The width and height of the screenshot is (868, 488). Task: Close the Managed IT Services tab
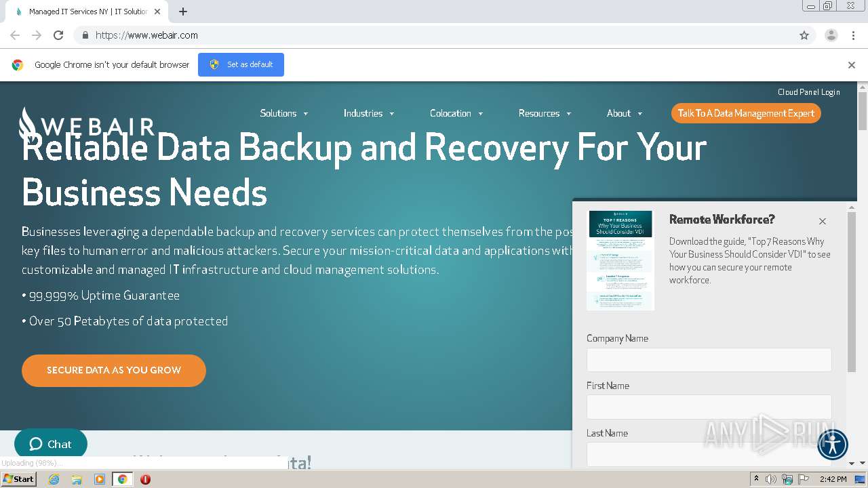(157, 12)
